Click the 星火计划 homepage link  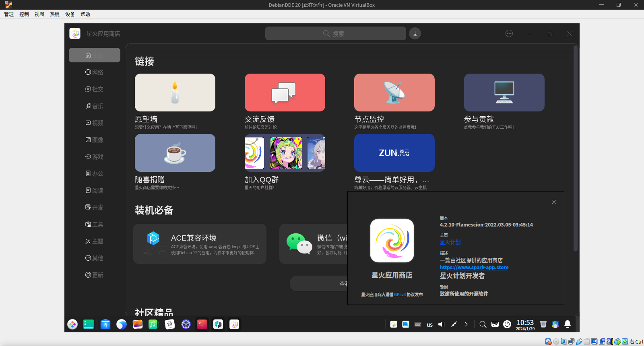450,242
